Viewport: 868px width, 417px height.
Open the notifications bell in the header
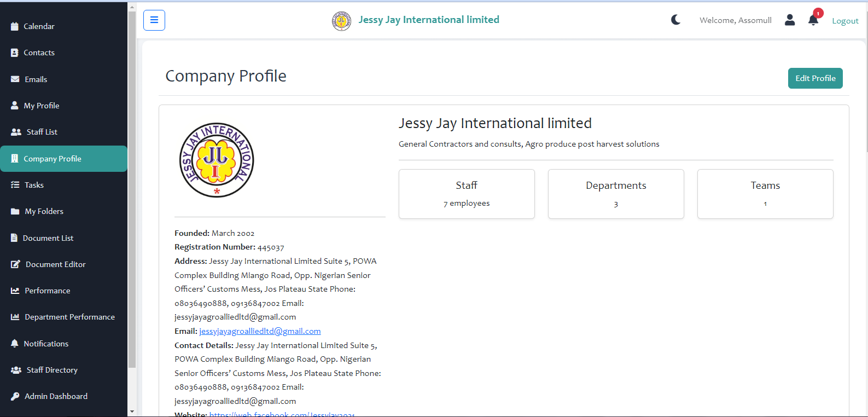(813, 20)
